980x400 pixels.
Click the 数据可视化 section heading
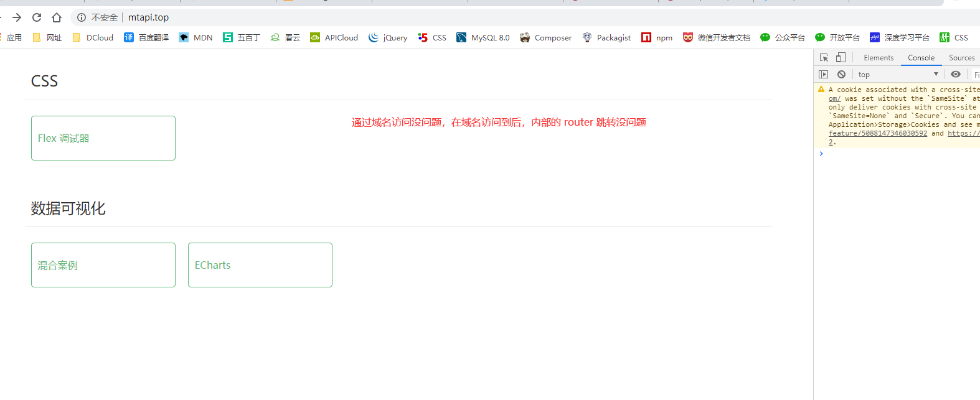coord(68,208)
